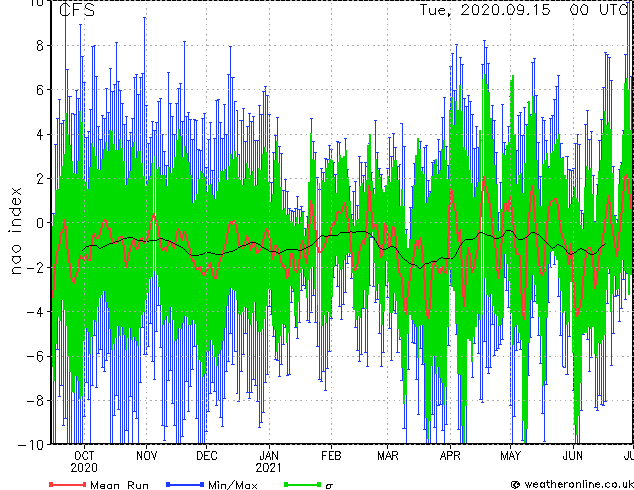This screenshot has height=490, width=634.
Task: Click the y-axis value -2
Action: coord(35,267)
